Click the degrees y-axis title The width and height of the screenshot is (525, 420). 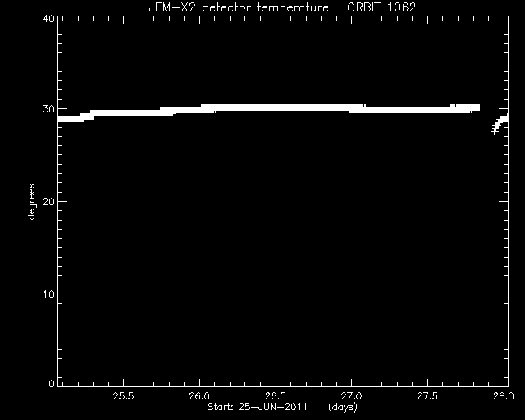pos(31,202)
